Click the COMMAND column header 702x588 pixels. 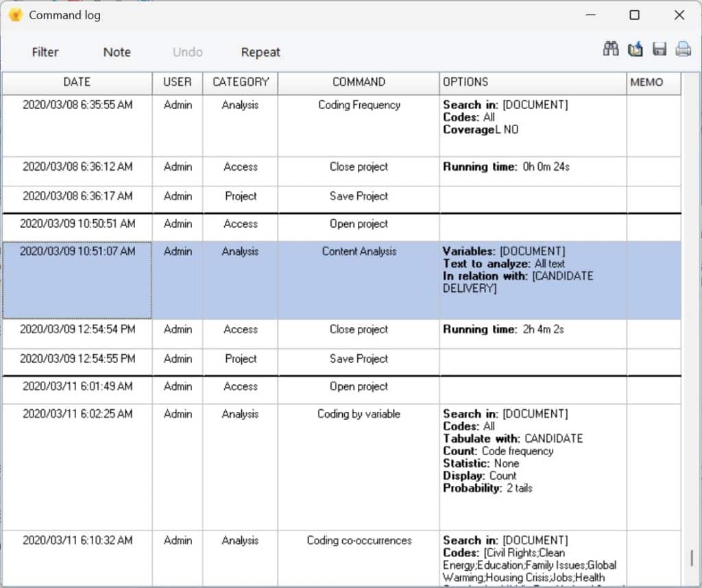pyautogui.click(x=359, y=82)
